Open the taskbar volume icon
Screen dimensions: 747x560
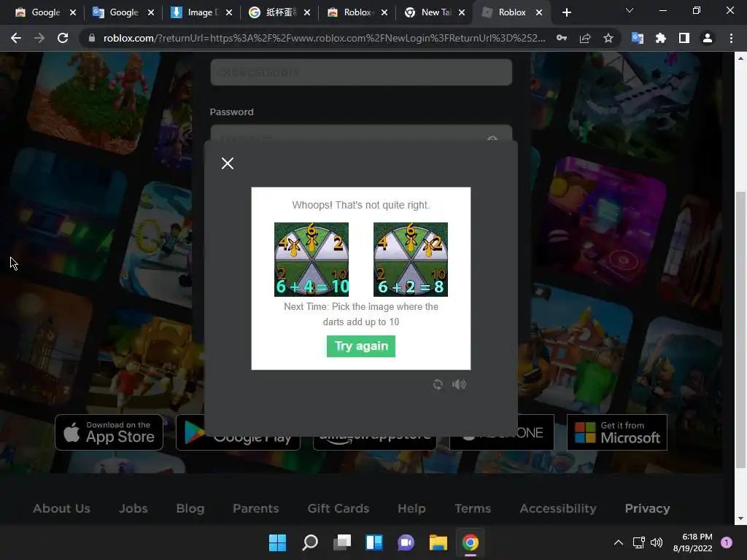(x=657, y=542)
